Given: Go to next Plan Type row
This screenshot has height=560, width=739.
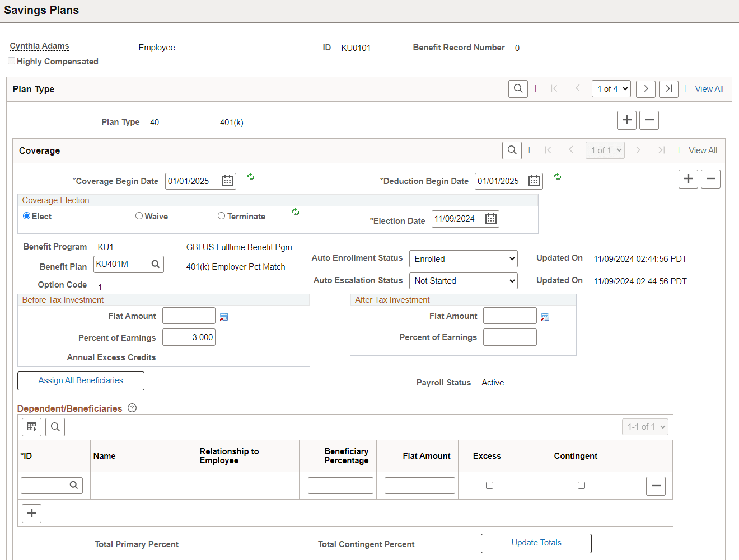Looking at the screenshot, I should (x=646, y=88).
